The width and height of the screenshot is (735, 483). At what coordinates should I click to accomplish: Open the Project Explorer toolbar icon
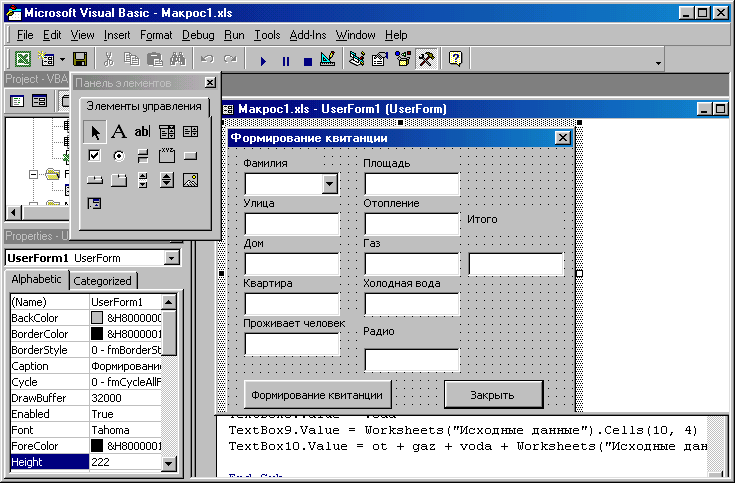click(357, 60)
